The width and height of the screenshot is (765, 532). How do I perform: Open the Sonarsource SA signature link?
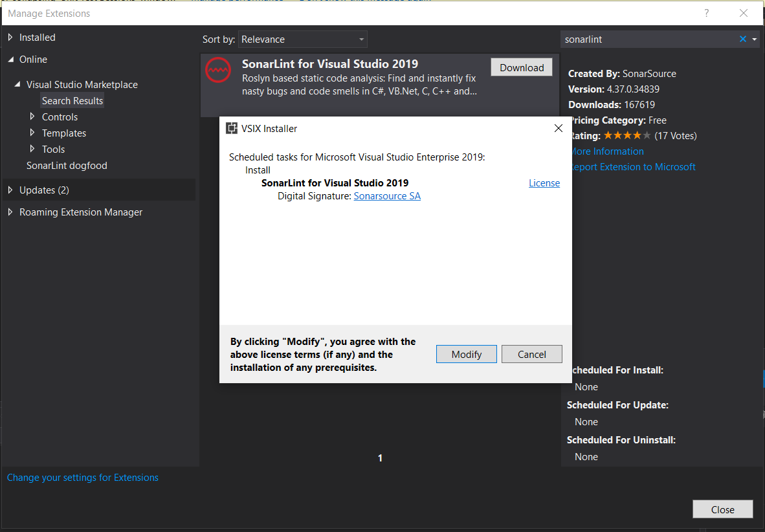click(387, 195)
